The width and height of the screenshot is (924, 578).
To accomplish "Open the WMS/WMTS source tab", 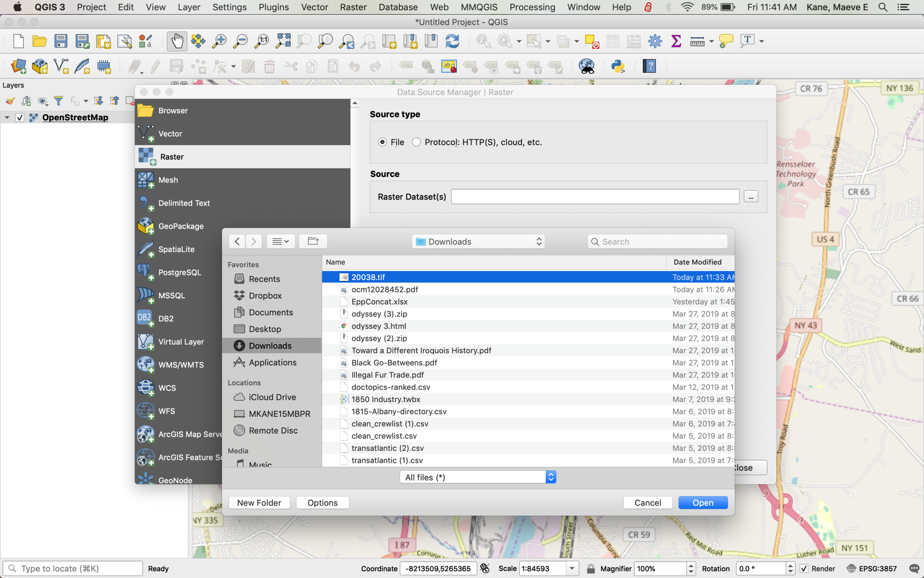I will 181,365.
